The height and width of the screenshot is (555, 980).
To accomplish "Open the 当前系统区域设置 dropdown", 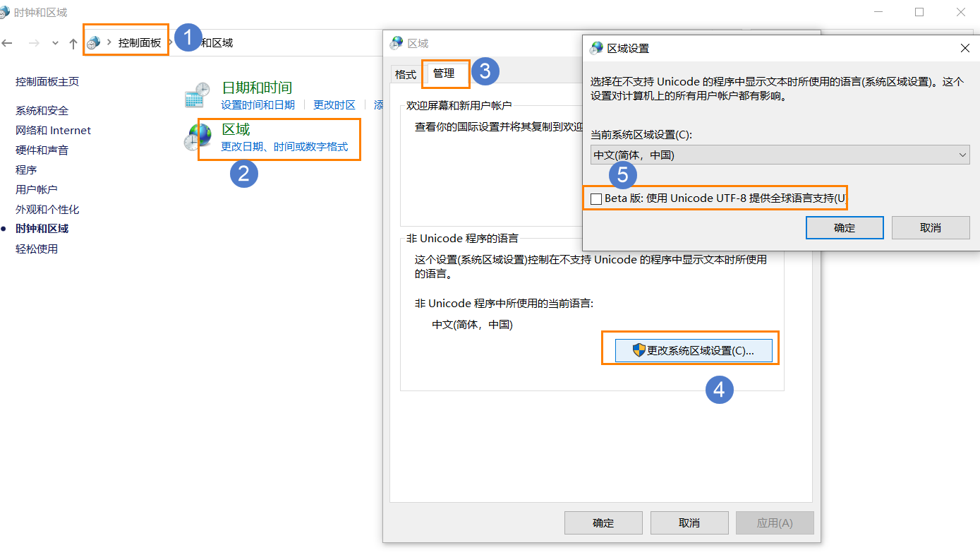I will pyautogui.click(x=780, y=155).
